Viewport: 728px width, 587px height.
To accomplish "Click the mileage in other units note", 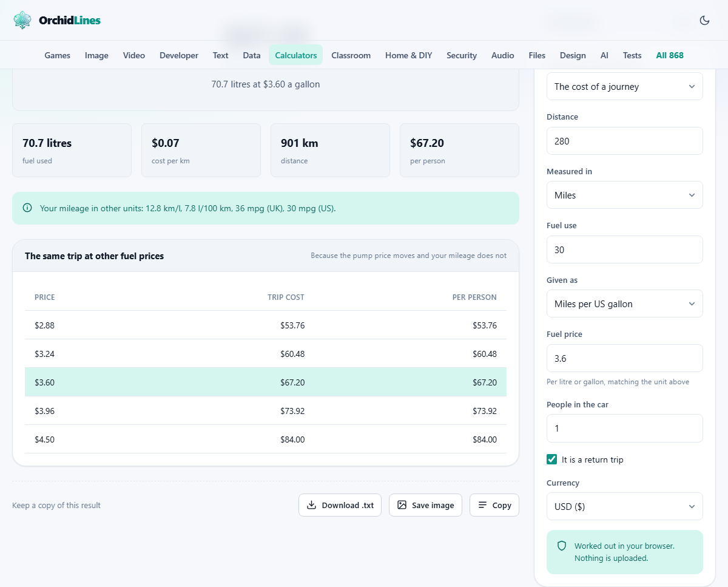I will [266, 208].
